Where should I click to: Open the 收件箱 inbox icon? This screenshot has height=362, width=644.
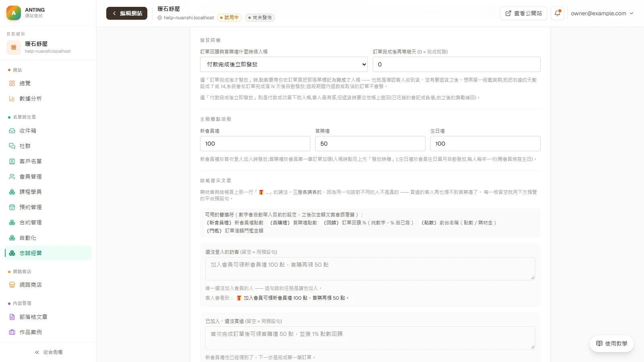coord(12,131)
